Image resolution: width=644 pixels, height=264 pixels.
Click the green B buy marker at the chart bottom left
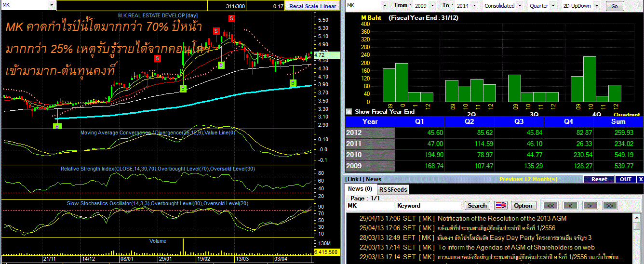(57, 126)
